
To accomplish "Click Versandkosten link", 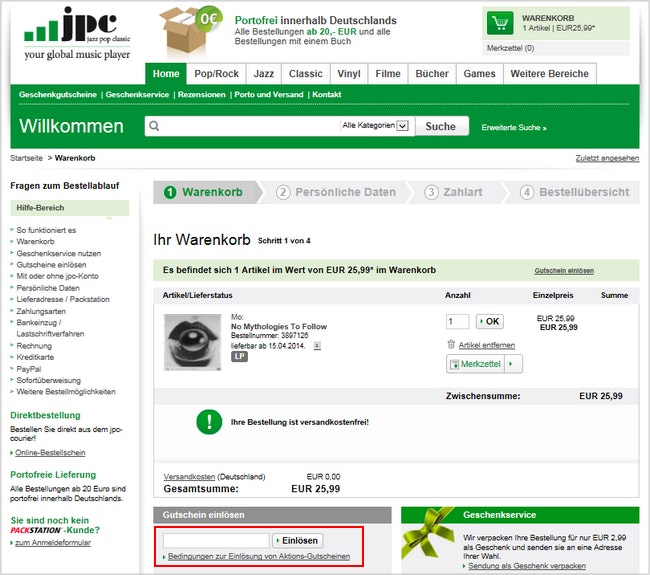I will (189, 477).
